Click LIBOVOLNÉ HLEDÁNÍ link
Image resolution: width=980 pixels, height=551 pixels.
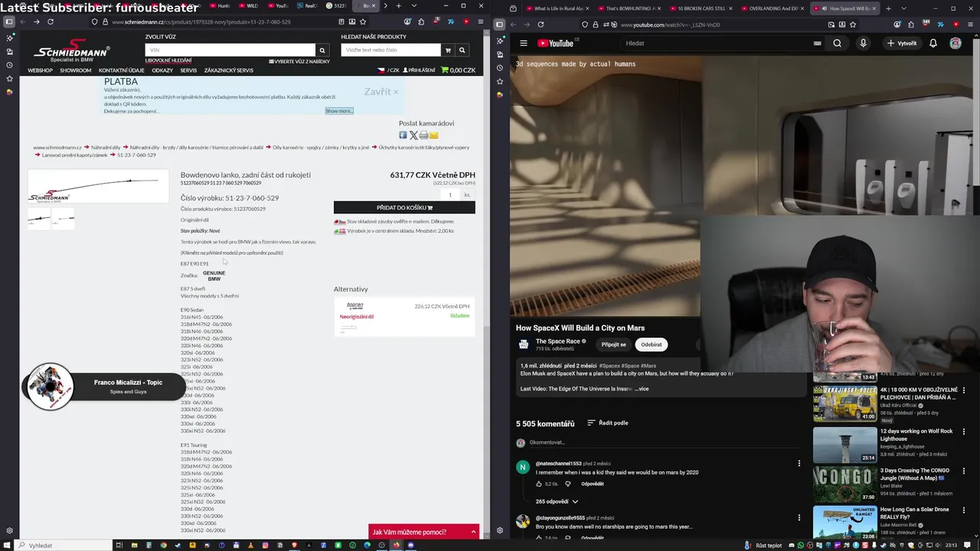[168, 60]
